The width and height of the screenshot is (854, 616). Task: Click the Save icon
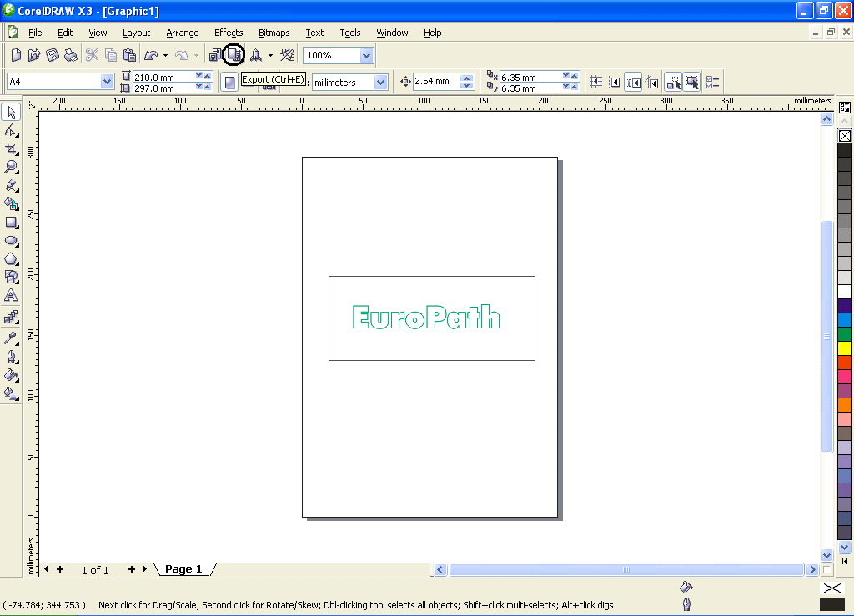[53, 55]
